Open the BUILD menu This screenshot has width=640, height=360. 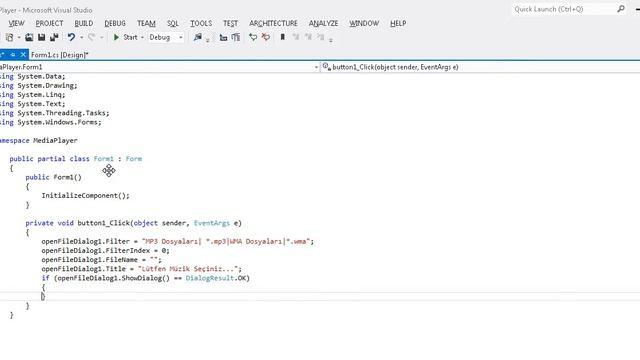[84, 24]
